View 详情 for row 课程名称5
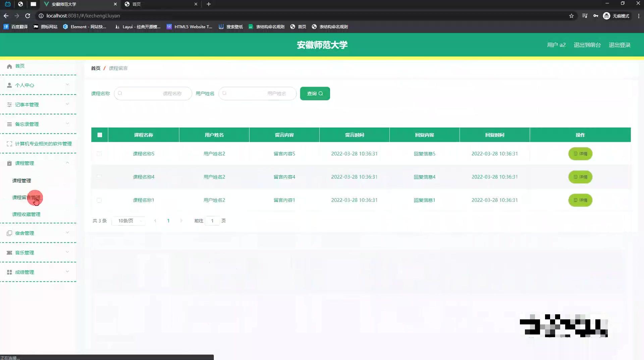The height and width of the screenshot is (360, 644). pos(580,154)
